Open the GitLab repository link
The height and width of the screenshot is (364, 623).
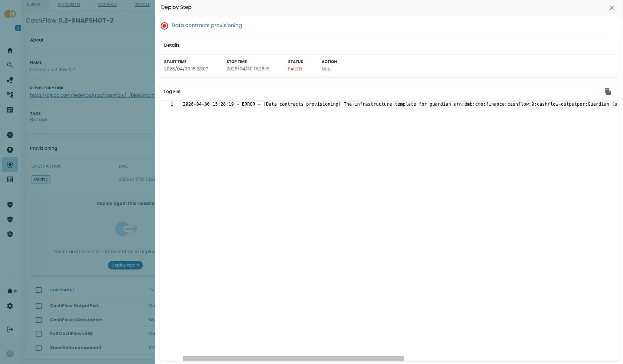92,95
